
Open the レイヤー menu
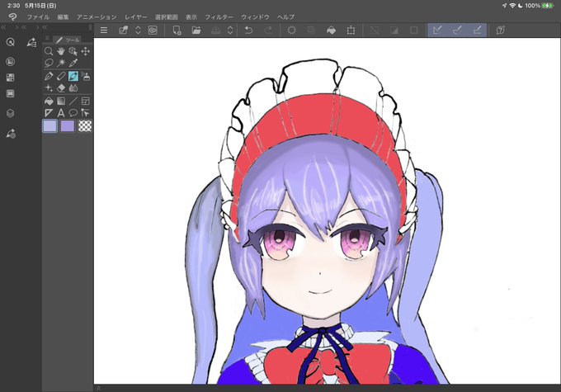(136, 17)
